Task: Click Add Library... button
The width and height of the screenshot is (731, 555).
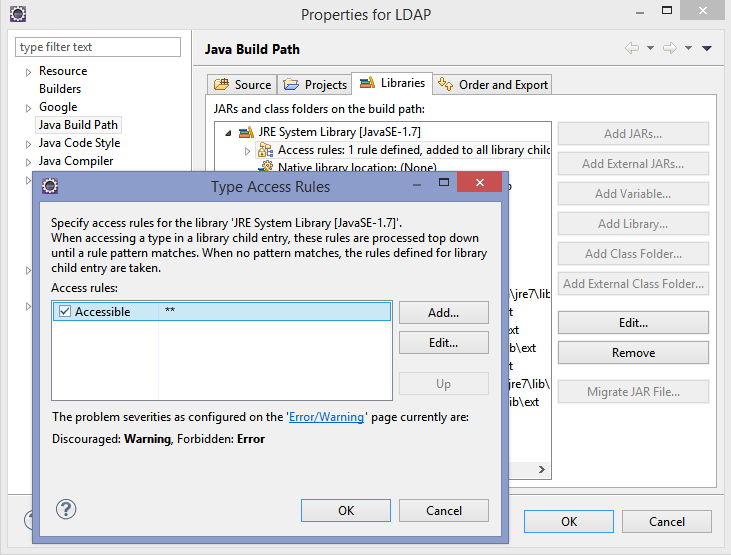Action: coord(633,224)
